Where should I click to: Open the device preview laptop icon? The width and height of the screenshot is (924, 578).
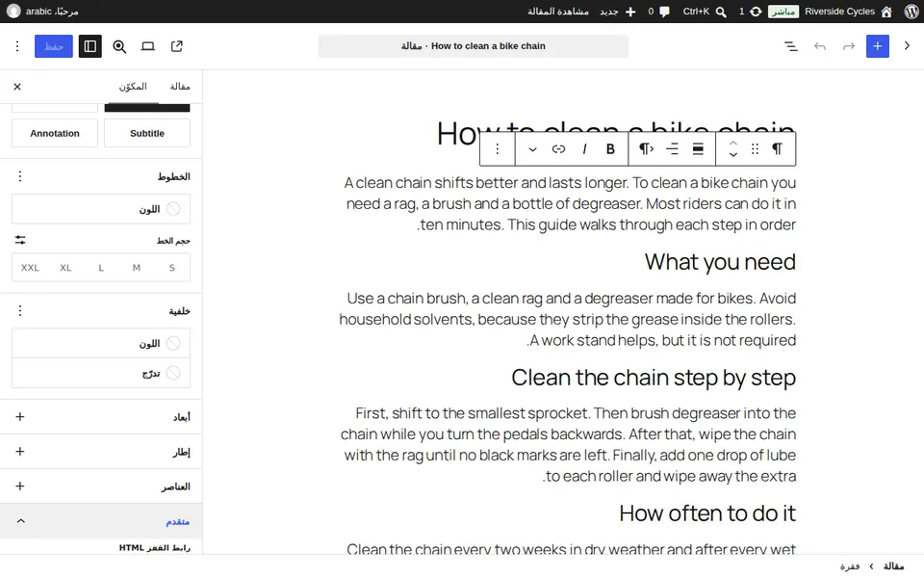coord(148,46)
